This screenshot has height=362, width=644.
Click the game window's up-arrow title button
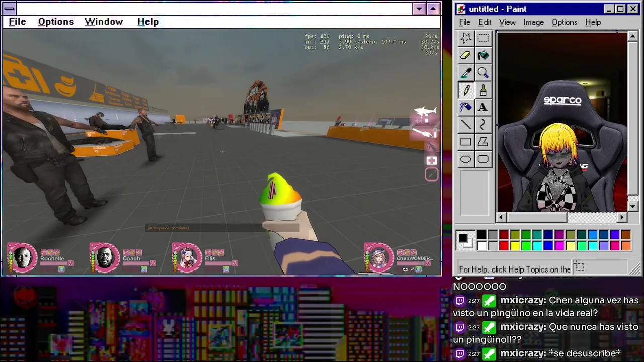coord(433,9)
